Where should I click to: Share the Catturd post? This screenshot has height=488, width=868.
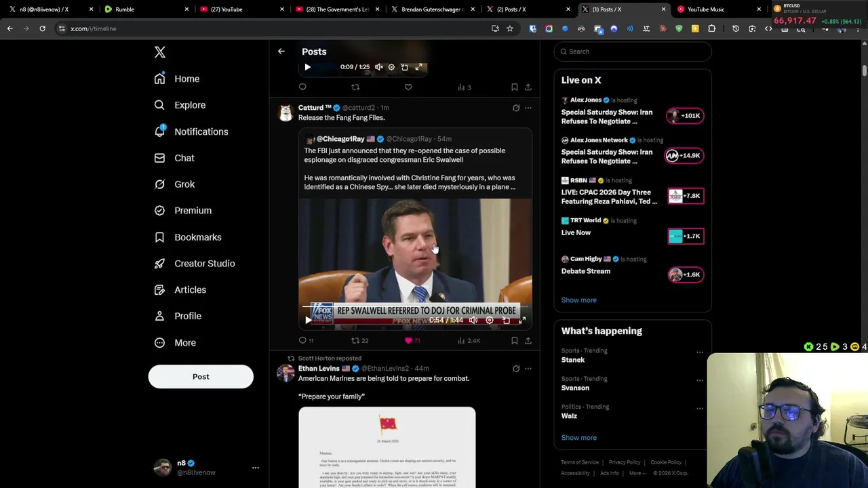tap(528, 340)
